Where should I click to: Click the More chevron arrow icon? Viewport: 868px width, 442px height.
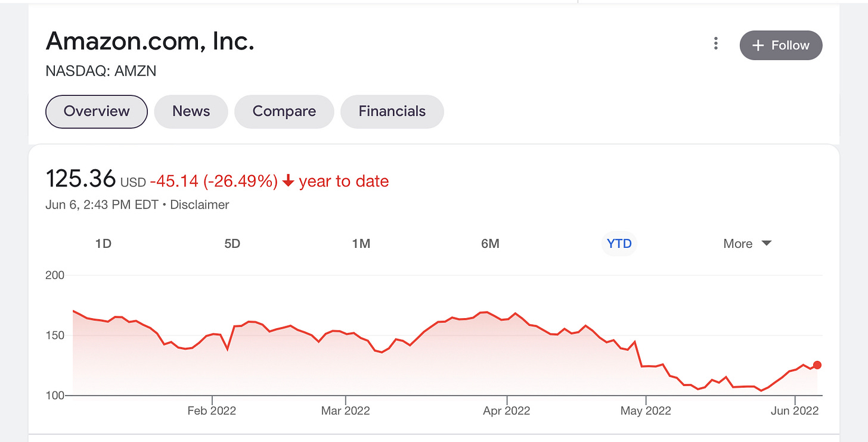point(767,243)
